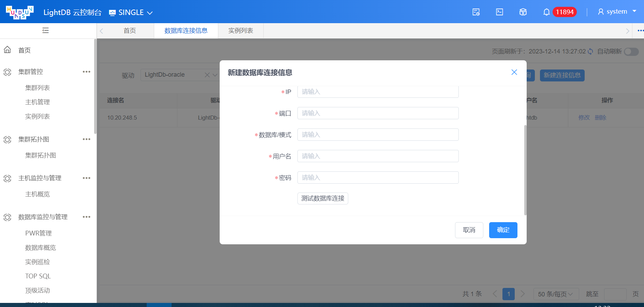Open 50 条/每页 page size dropdown

pyautogui.click(x=556, y=294)
